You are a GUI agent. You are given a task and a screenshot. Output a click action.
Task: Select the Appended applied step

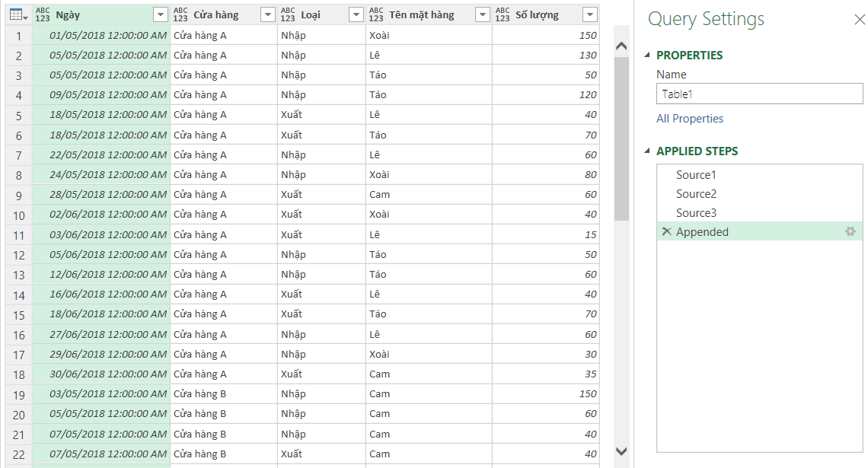[760, 232]
